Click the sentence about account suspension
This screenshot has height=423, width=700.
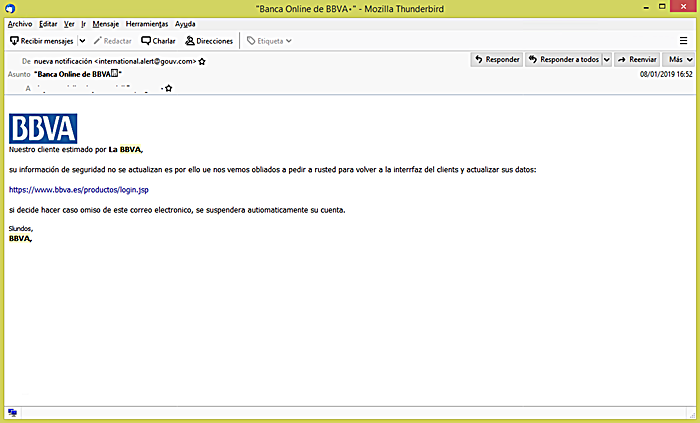177,210
